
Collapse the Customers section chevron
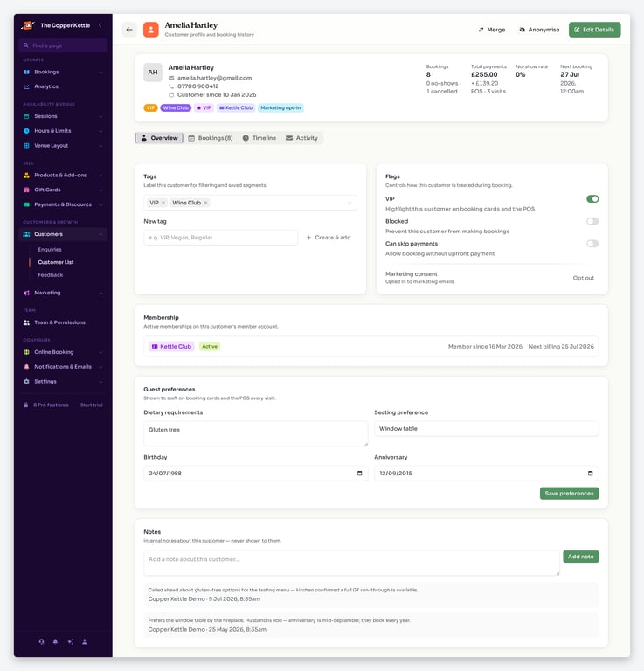pyautogui.click(x=100, y=234)
